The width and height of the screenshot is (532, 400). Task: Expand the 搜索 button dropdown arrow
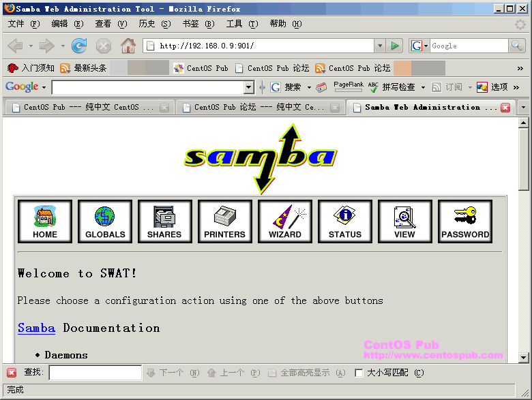[x=309, y=87]
